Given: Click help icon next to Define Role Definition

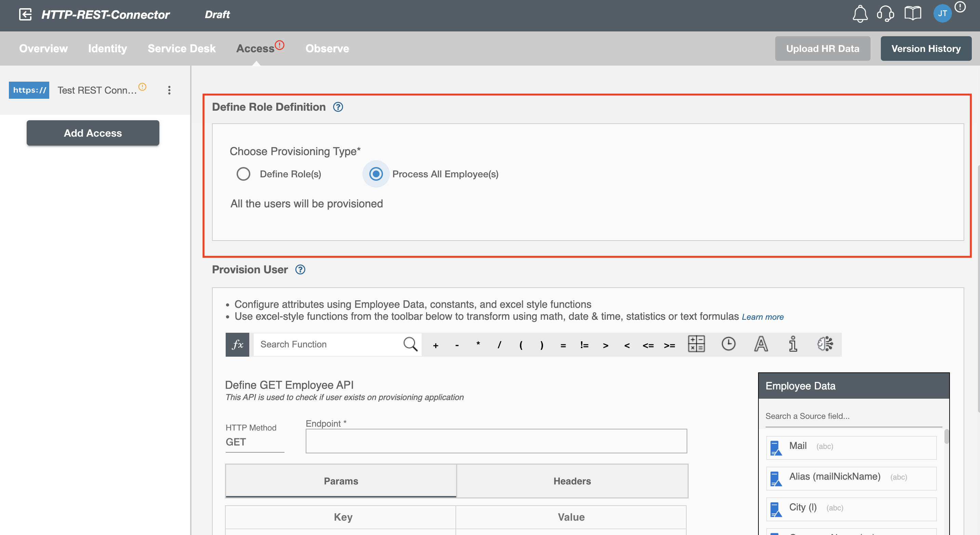Looking at the screenshot, I should pyautogui.click(x=338, y=107).
